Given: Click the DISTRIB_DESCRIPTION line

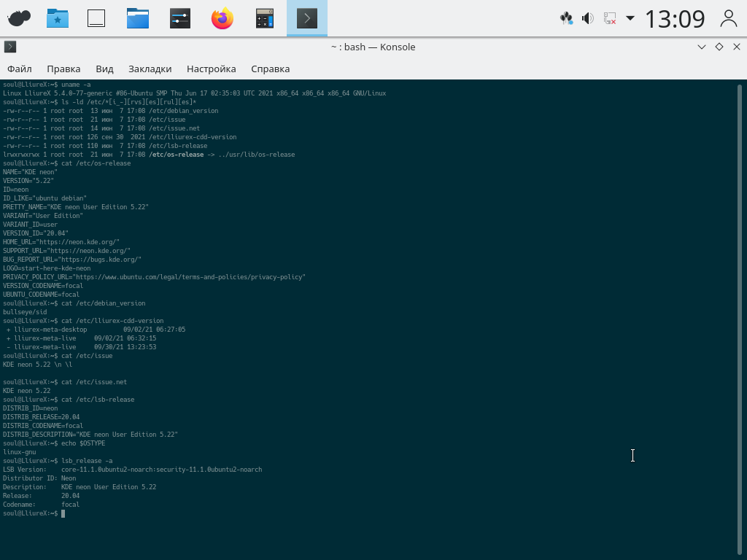Looking at the screenshot, I should click(90, 435).
